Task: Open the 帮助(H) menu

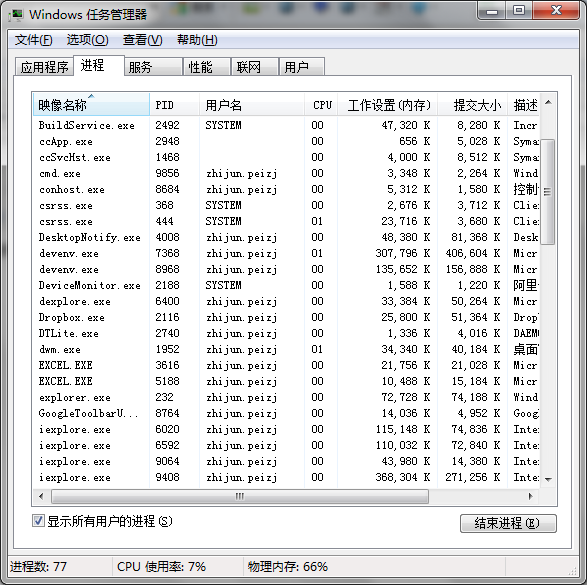Action: tap(197, 40)
